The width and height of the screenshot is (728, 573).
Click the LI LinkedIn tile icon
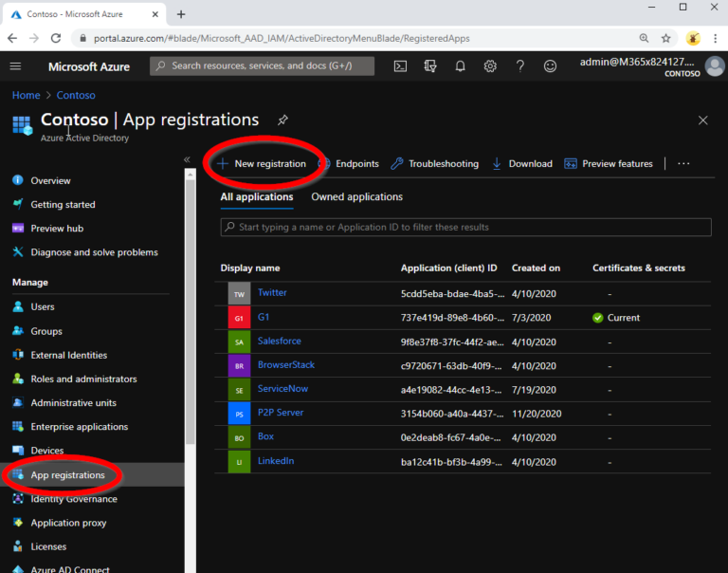239,462
